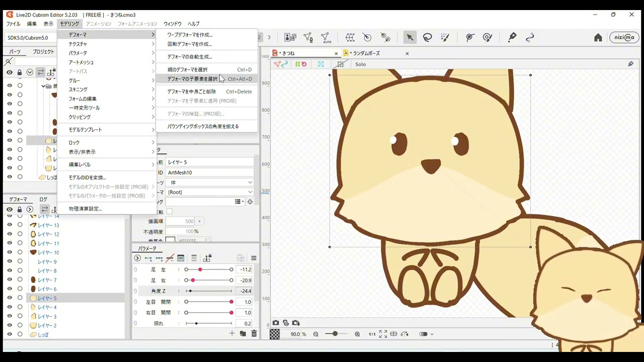Viewport: 644px width, 362px height.
Task: Adjust the 角度 Z parameter slider
Action: (x=208, y=291)
